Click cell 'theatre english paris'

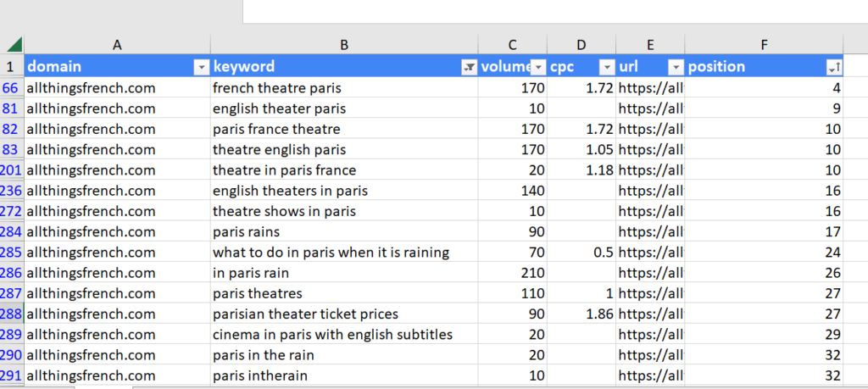click(x=344, y=149)
